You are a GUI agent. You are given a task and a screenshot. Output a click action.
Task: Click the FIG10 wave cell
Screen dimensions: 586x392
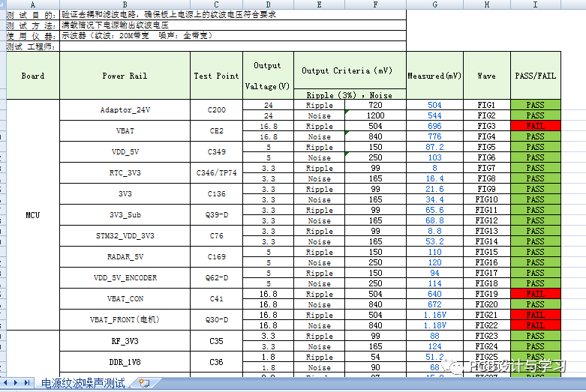pyautogui.click(x=486, y=199)
